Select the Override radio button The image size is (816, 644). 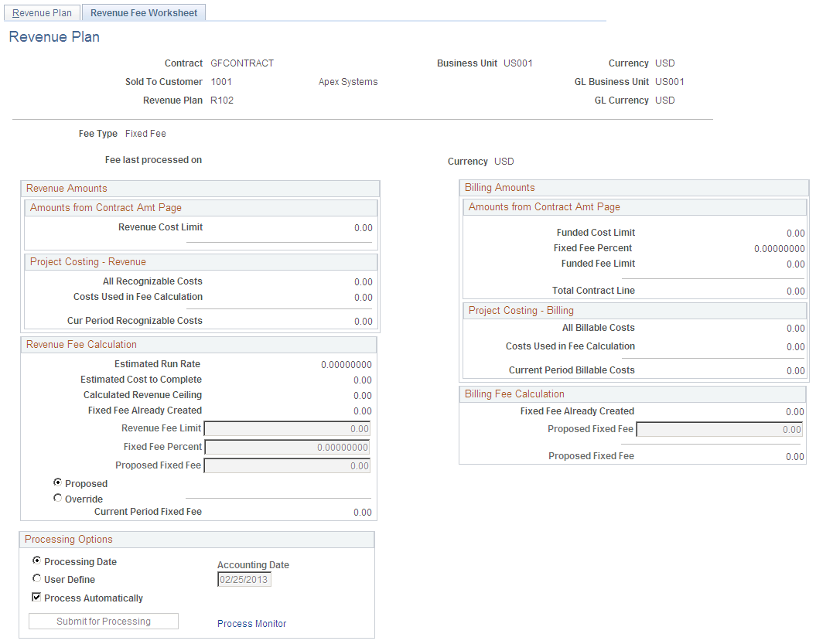[58, 498]
